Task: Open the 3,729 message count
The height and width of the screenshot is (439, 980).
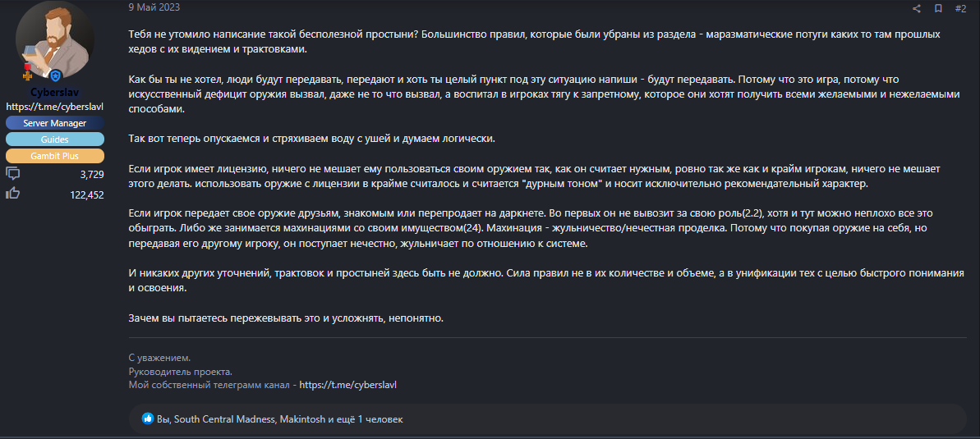Action: coord(92,175)
